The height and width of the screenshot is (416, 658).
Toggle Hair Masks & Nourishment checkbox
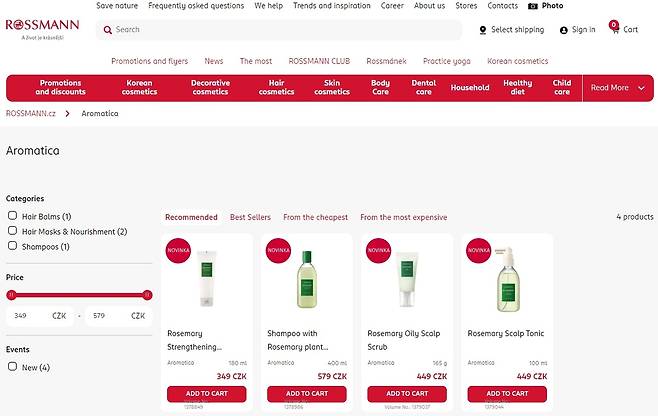(x=13, y=231)
